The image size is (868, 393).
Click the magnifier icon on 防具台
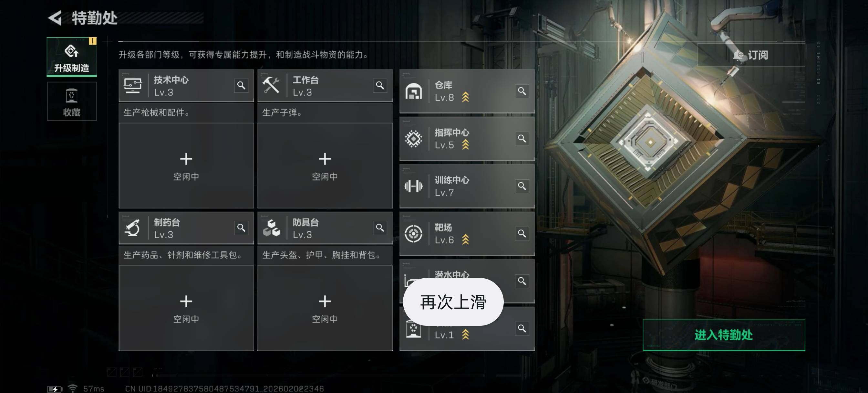[x=380, y=228]
